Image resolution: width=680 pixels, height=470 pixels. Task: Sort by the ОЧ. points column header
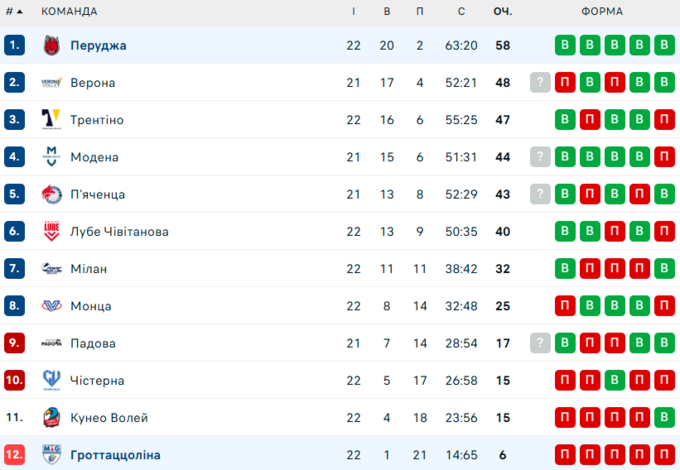pos(503,12)
